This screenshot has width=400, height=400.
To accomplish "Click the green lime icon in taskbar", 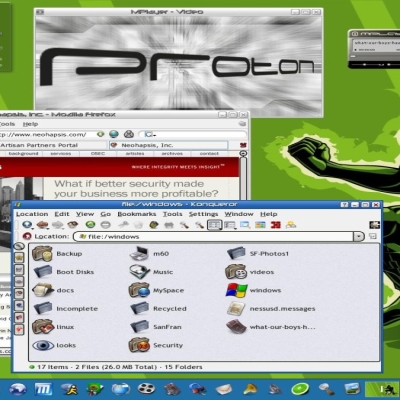I will (x=300, y=389).
